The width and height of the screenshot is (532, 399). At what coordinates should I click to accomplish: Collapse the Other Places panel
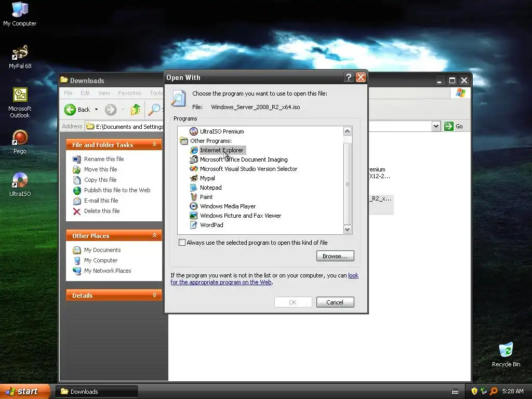coord(154,235)
